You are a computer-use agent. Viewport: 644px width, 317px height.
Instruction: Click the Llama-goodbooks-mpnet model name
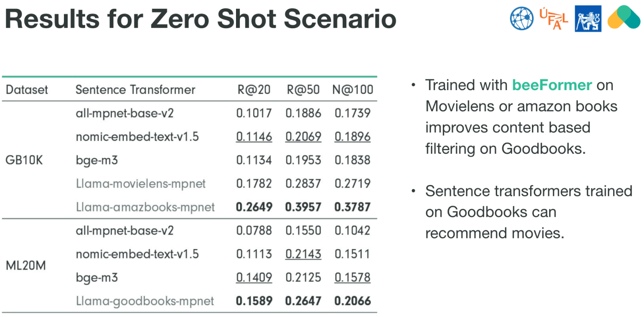[145, 301]
